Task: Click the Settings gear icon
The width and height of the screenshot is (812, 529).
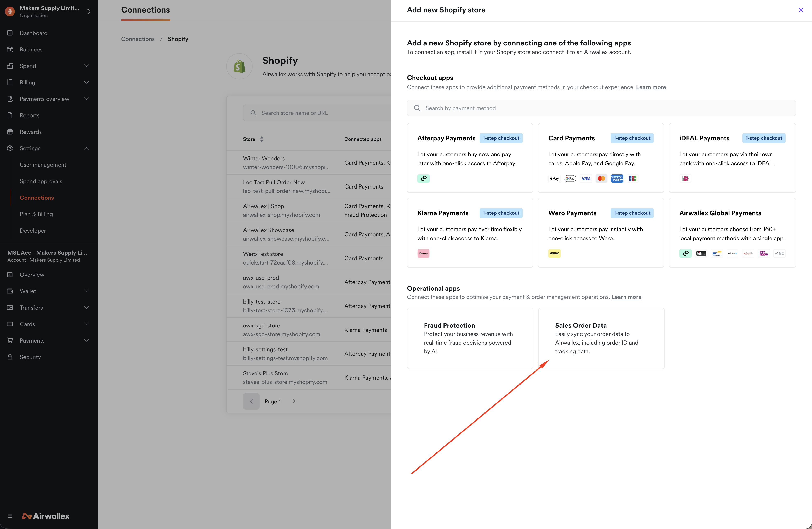Action: (x=10, y=148)
